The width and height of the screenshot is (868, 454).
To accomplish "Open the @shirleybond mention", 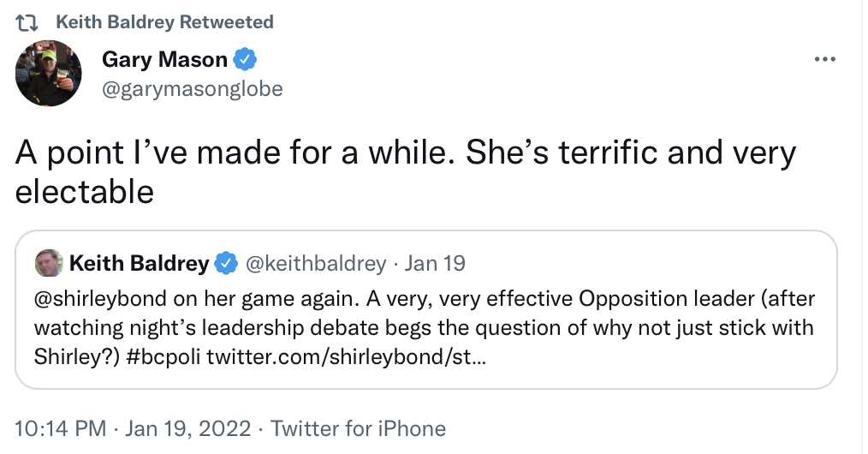I will coord(100,299).
